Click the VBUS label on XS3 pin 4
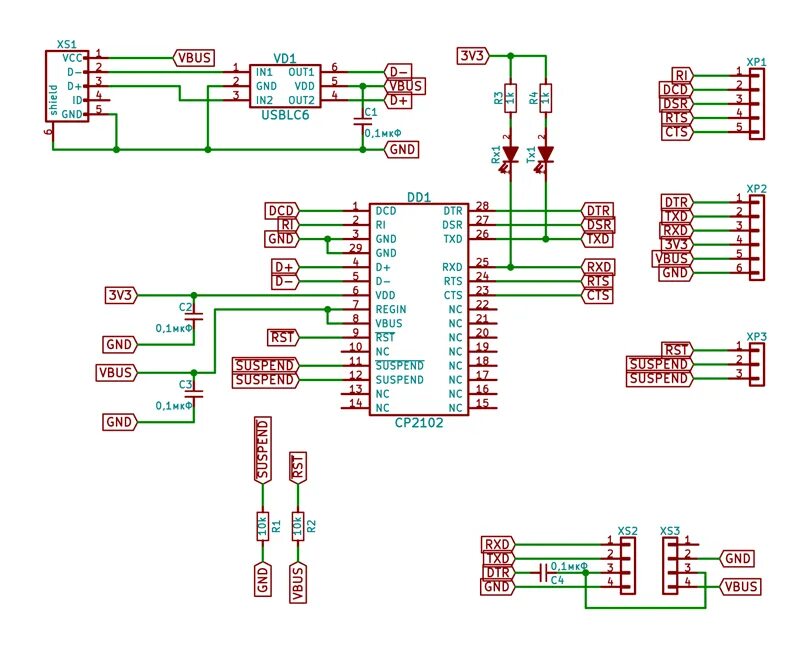The width and height of the screenshot is (800, 665). pos(740,587)
